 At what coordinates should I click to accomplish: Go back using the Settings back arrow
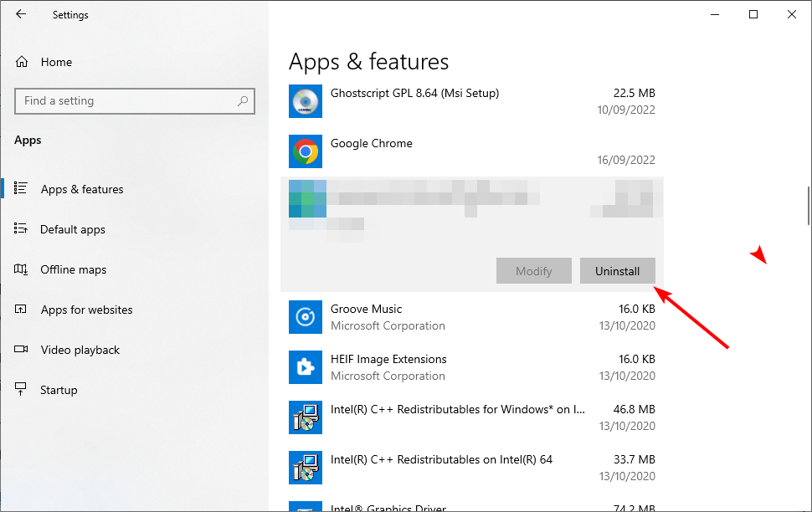pos(21,14)
